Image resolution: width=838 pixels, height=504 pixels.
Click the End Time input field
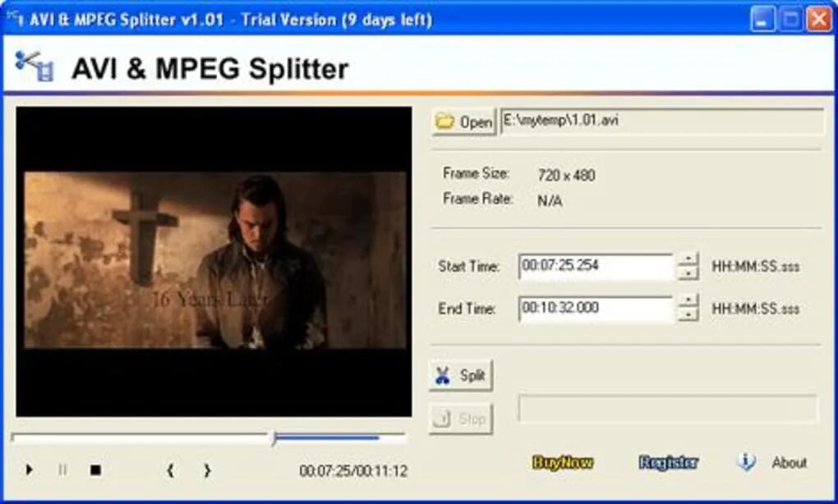click(x=596, y=308)
